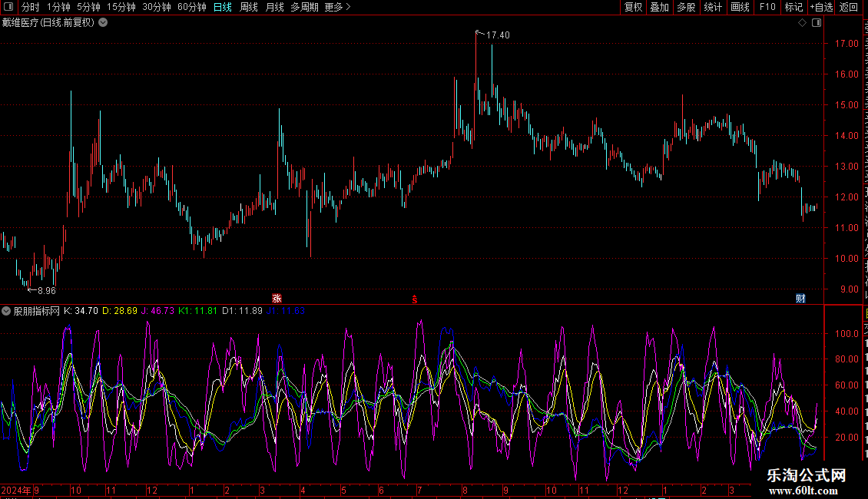
Task: Open F10 company information
Action: pos(767,7)
